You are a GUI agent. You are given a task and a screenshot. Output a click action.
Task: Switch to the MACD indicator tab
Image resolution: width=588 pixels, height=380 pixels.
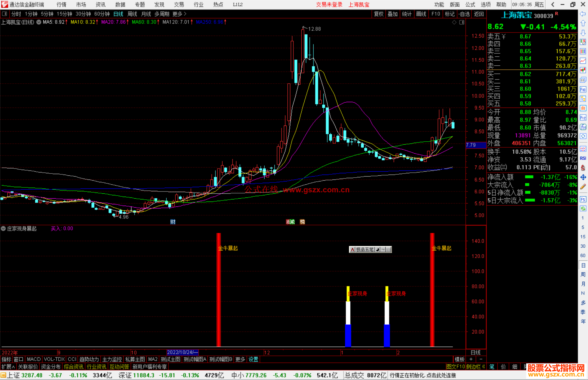pos(33,359)
